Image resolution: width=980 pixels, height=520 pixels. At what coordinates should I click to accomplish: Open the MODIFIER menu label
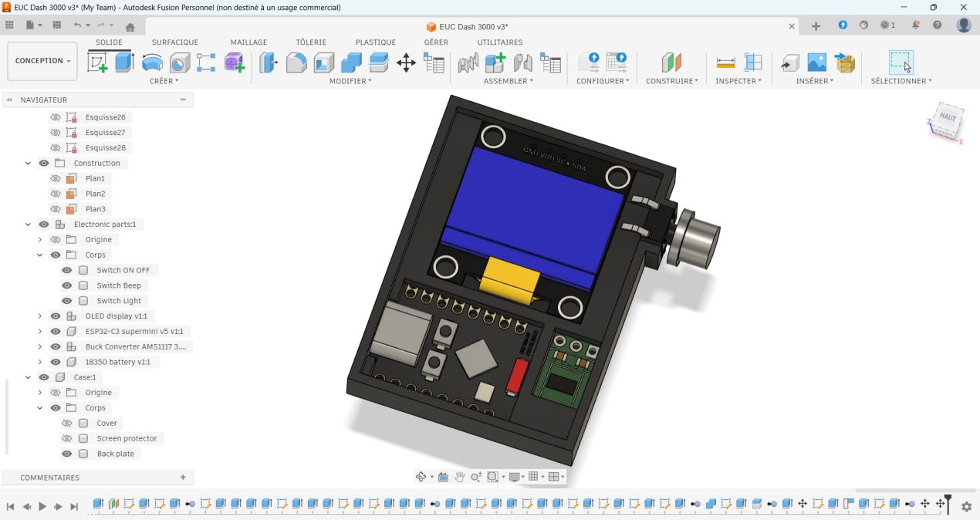(x=350, y=81)
